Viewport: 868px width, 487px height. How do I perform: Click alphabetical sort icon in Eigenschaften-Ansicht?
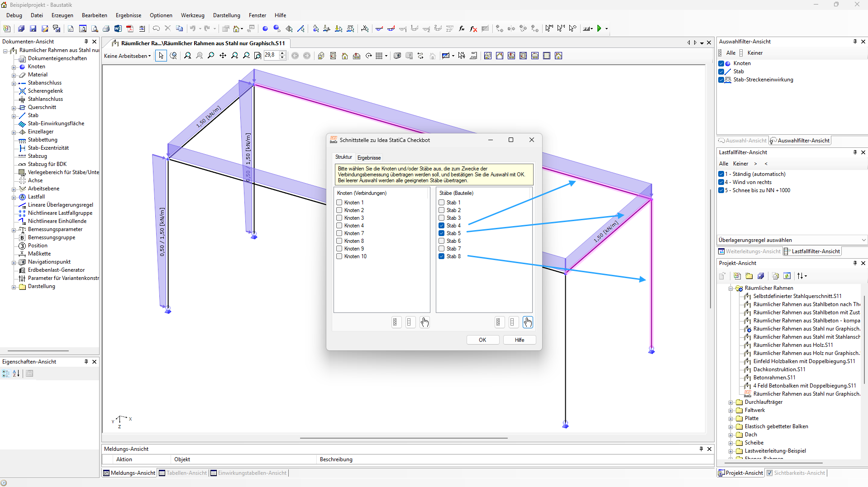[x=16, y=374]
